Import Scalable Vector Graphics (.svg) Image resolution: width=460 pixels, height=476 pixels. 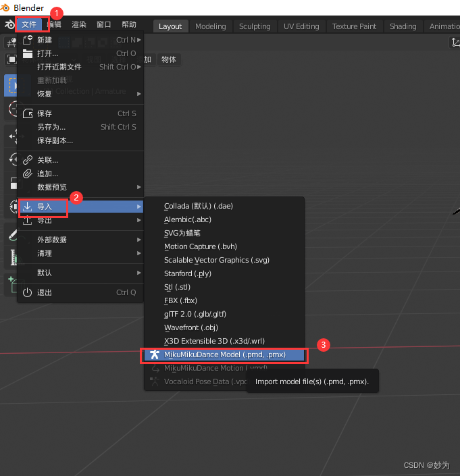click(x=224, y=260)
